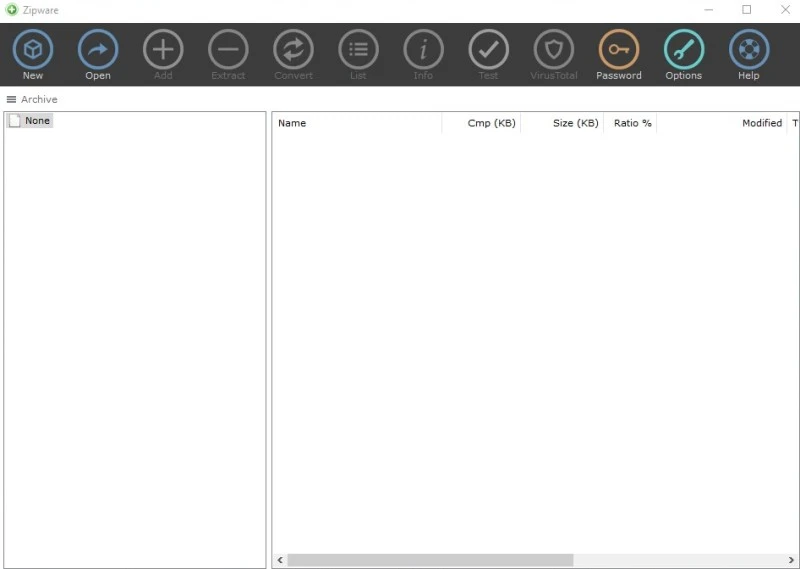This screenshot has height=569, width=800.
Task: Open the Password key icon
Action: pyautogui.click(x=619, y=50)
